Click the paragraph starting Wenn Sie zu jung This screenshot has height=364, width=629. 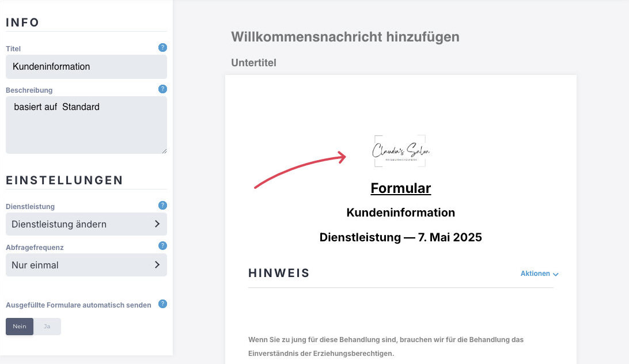(386, 346)
